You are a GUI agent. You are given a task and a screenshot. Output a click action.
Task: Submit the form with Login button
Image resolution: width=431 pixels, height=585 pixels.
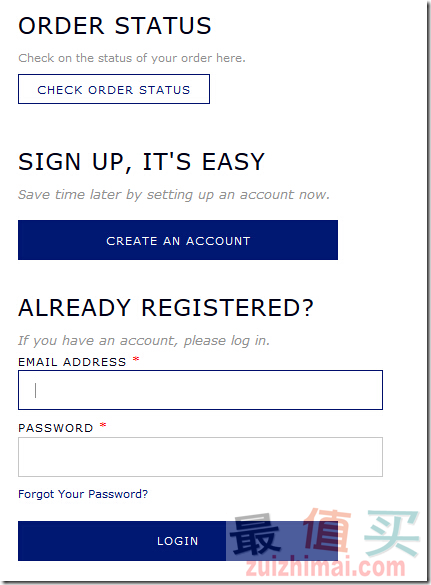[x=178, y=541]
